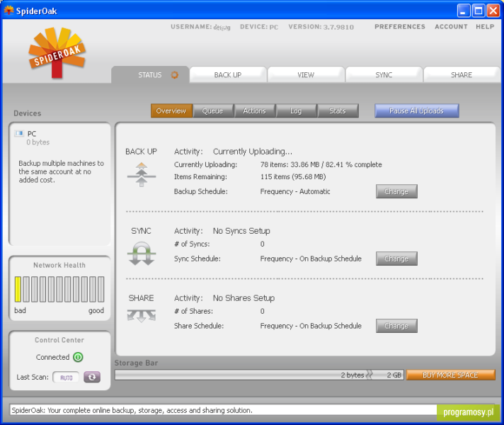This screenshot has height=425, width=504.
Task: Click the SpiderOak logo image
Action: 57,52
